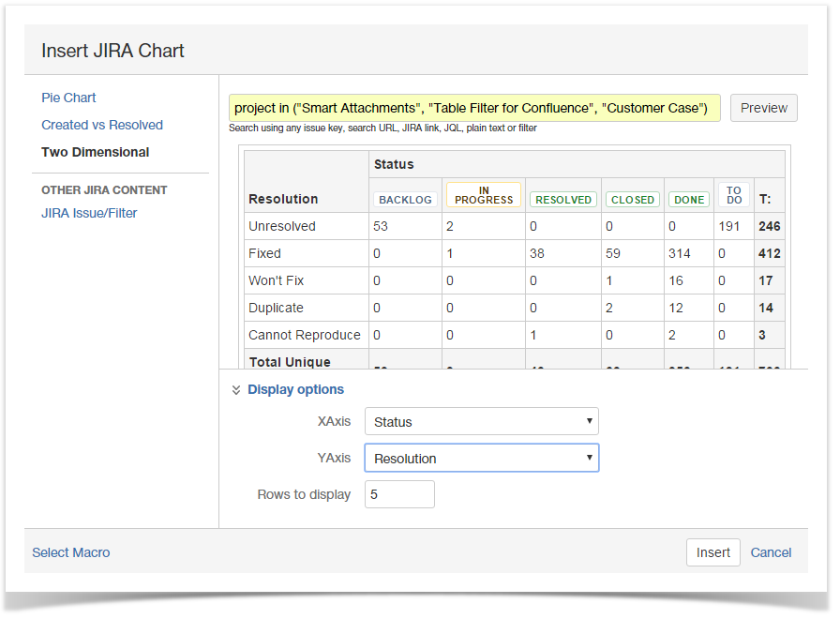Switch to the Two Dimensional chart type
Viewport: 840px width, 619px height.
[95, 152]
